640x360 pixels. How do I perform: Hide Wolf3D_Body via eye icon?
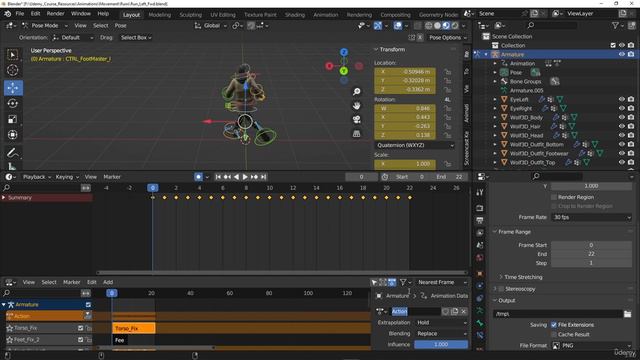pos(622,117)
